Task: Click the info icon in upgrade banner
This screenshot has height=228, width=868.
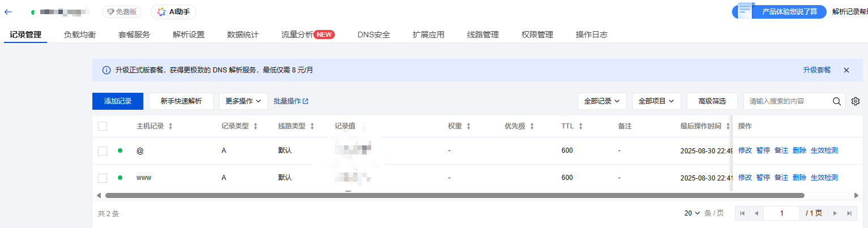Action: [106, 70]
